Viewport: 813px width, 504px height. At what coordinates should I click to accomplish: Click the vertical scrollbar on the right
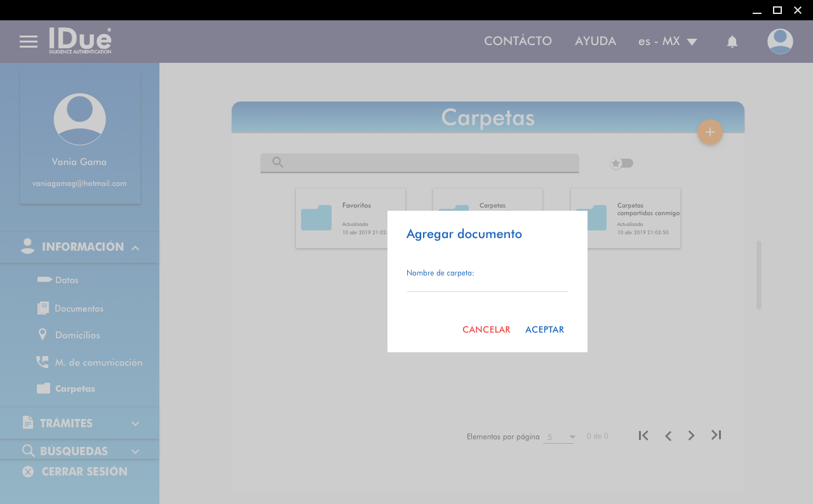point(758,275)
